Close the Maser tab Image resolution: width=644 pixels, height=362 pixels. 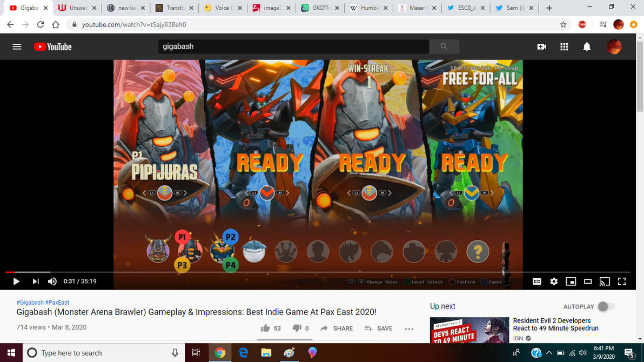coord(434,8)
